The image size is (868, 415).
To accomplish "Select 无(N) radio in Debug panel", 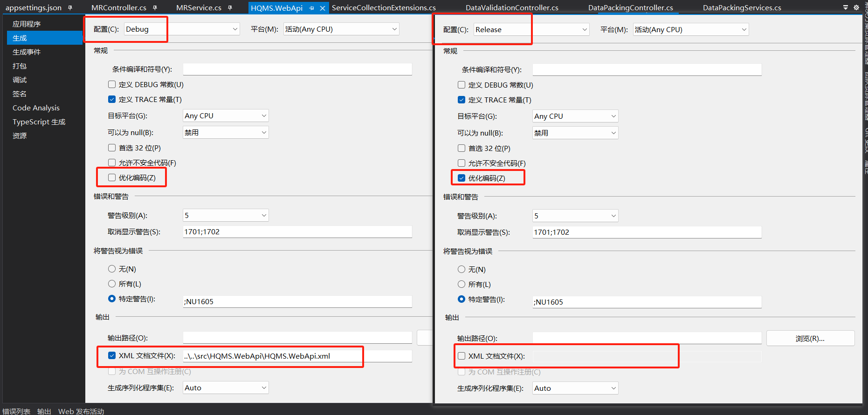I will [112, 269].
